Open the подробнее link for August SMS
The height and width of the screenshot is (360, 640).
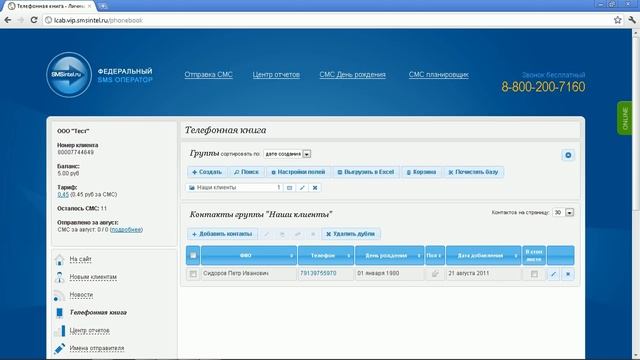pyautogui.click(x=126, y=229)
